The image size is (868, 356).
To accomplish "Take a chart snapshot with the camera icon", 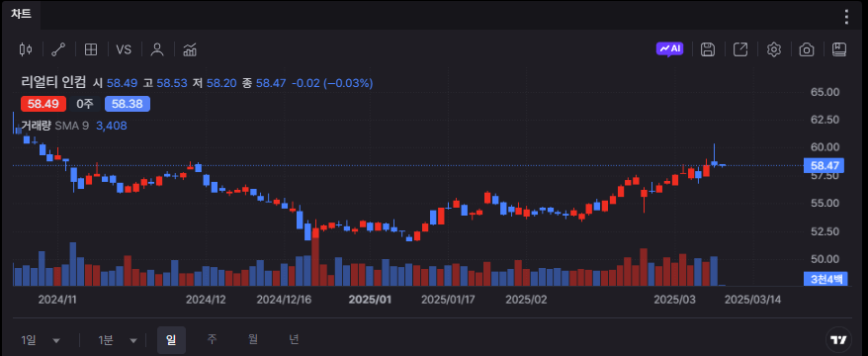I will [x=807, y=49].
